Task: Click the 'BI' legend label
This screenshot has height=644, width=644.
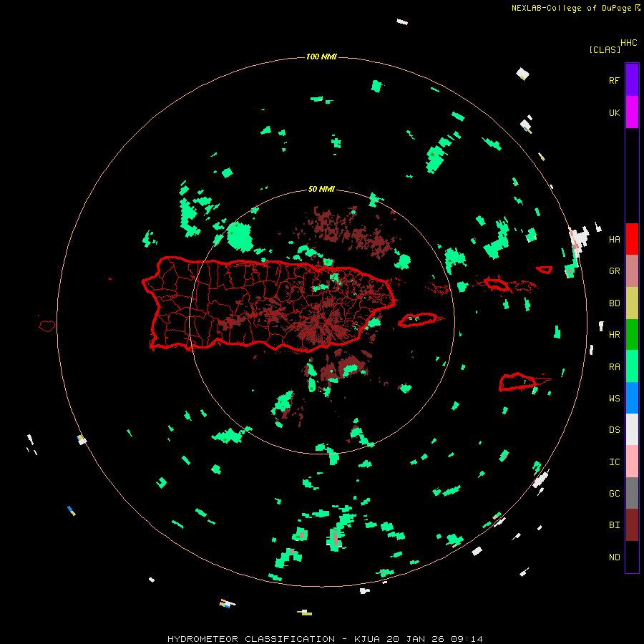Action: coord(614,525)
